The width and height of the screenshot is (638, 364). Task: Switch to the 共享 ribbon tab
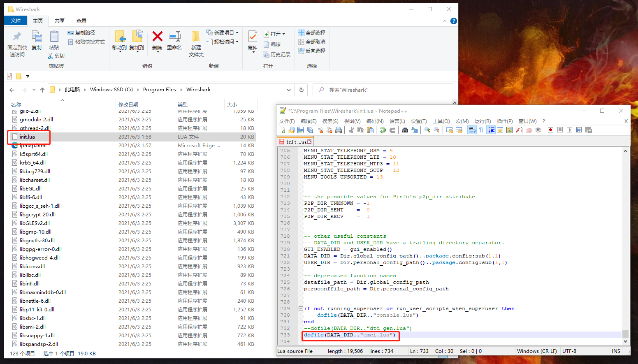[x=59, y=21]
